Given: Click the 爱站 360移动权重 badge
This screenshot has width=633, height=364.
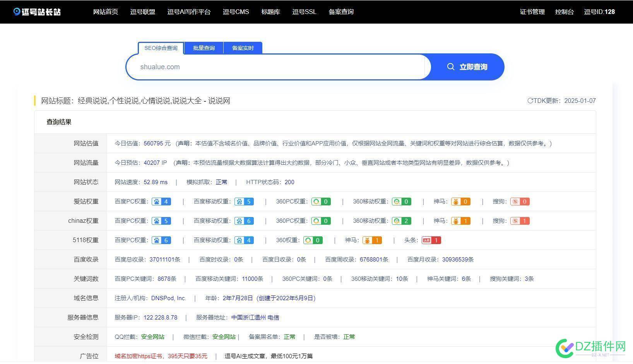Looking at the screenshot, I should click(x=402, y=202).
